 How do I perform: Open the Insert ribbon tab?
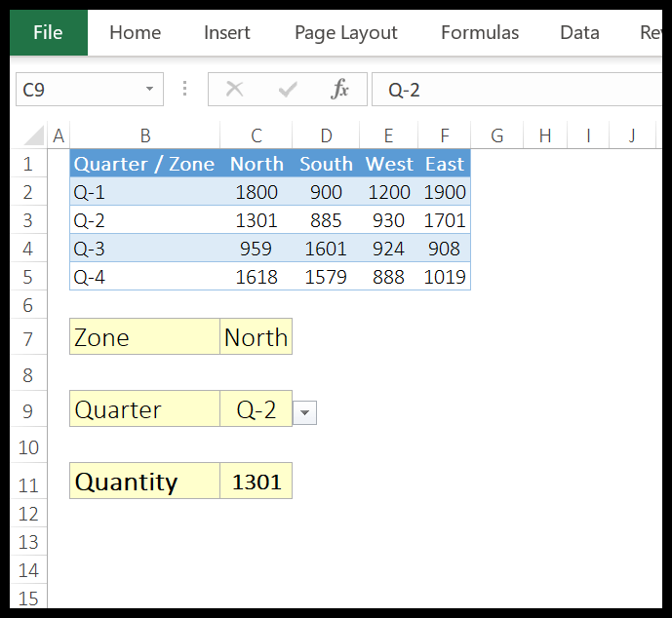(x=226, y=32)
